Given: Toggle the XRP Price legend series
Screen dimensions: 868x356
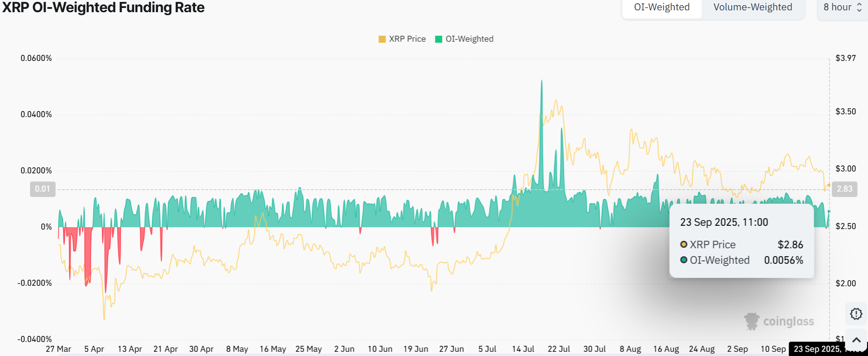Looking at the screenshot, I should (x=402, y=39).
